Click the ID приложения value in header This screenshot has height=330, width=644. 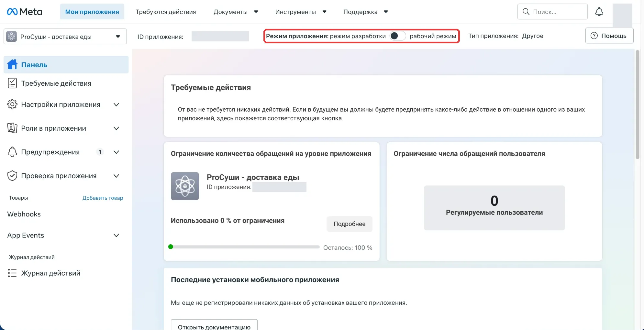[x=220, y=36]
